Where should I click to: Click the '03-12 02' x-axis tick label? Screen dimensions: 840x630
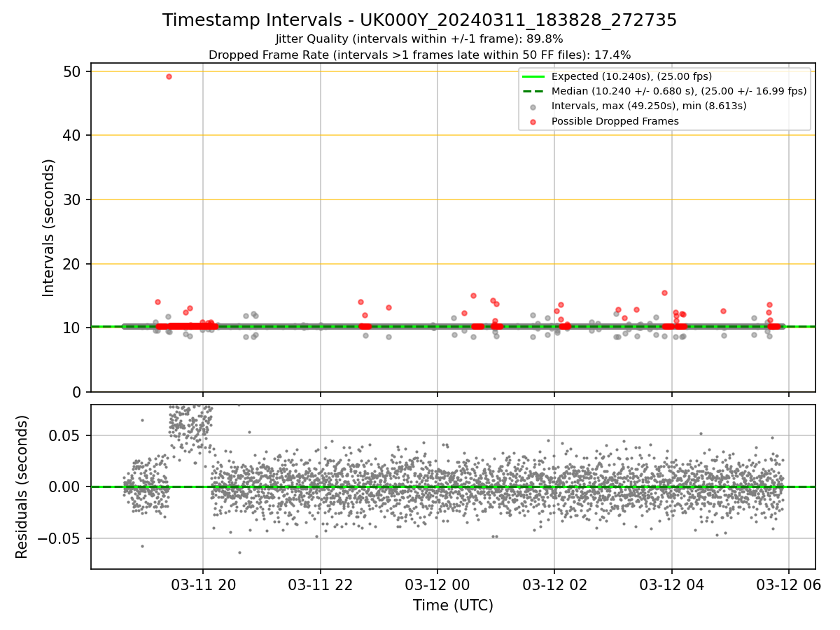pyautogui.click(x=554, y=584)
